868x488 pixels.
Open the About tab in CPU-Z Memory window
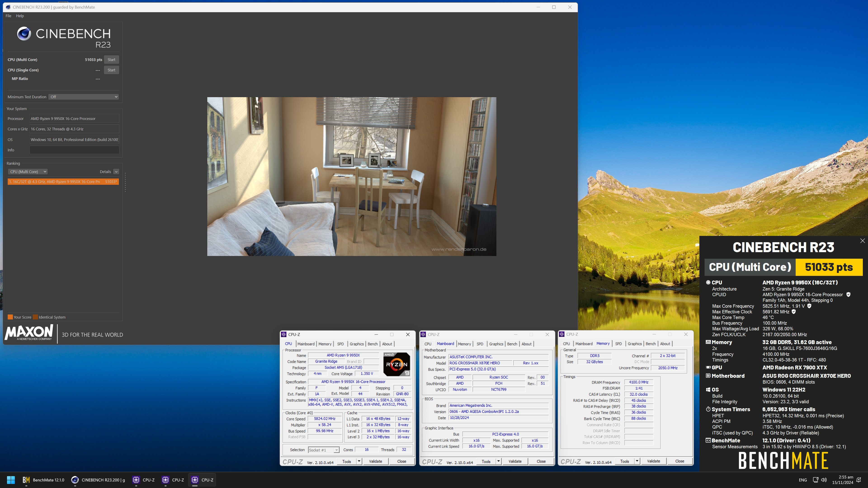(x=665, y=344)
